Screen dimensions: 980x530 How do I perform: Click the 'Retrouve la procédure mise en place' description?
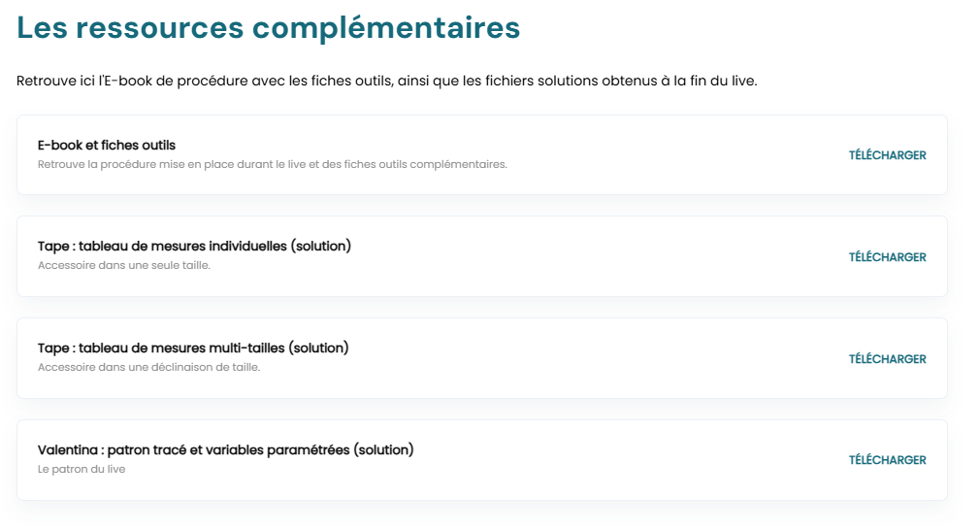(x=272, y=164)
